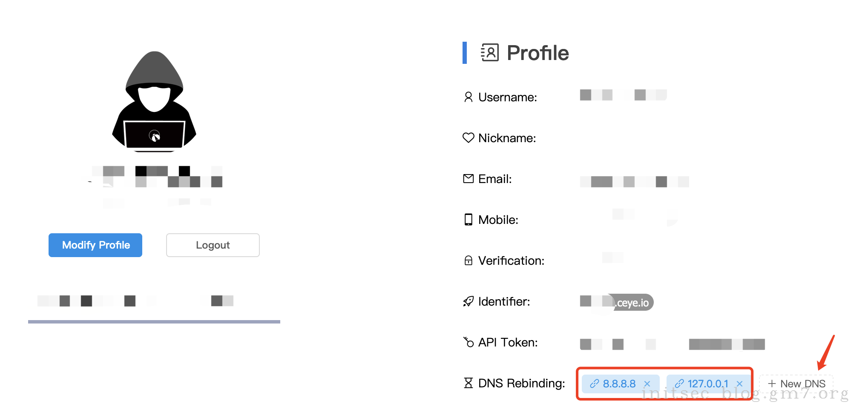Click the Email envelope icon
868x418 pixels.
click(468, 179)
